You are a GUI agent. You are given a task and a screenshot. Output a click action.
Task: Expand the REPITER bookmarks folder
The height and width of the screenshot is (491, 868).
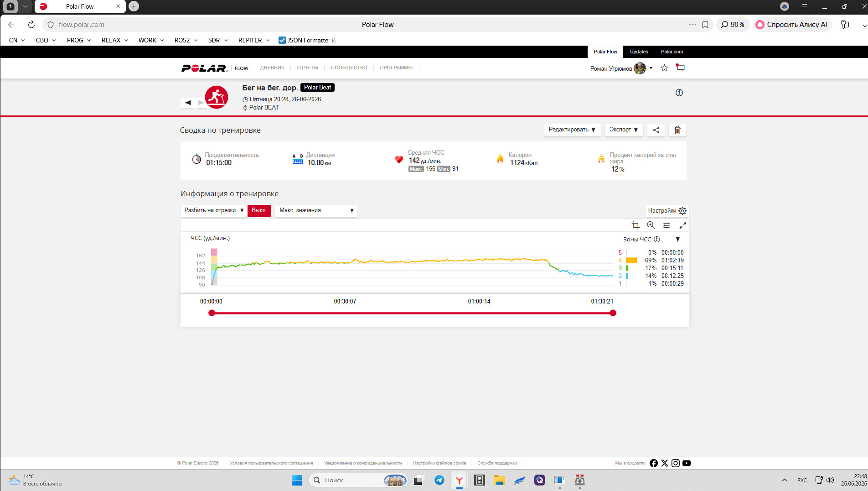click(x=254, y=40)
